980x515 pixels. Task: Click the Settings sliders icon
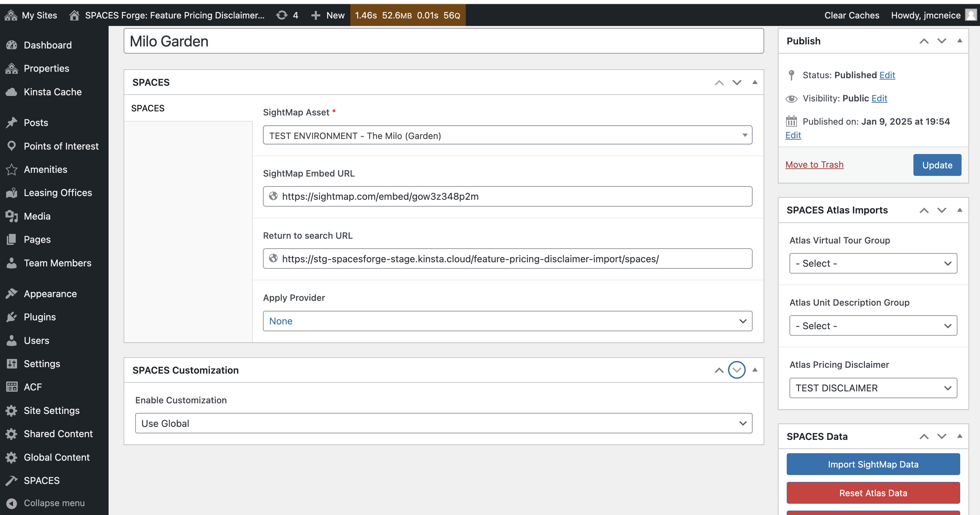[12, 364]
